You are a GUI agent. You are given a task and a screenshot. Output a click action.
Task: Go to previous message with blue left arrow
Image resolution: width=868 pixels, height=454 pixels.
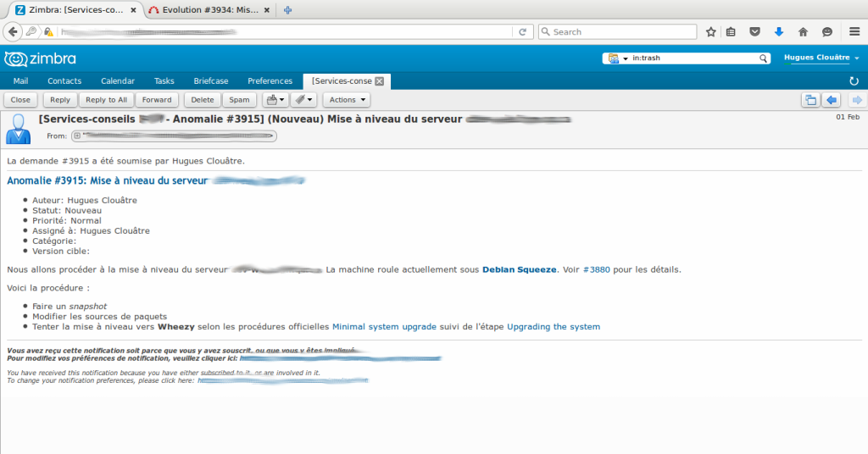pos(832,100)
